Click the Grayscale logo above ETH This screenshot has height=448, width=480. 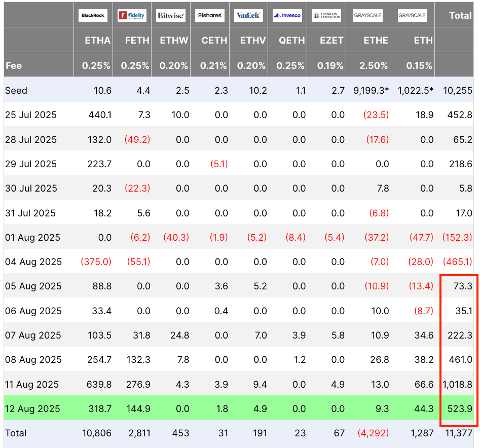pos(412,15)
